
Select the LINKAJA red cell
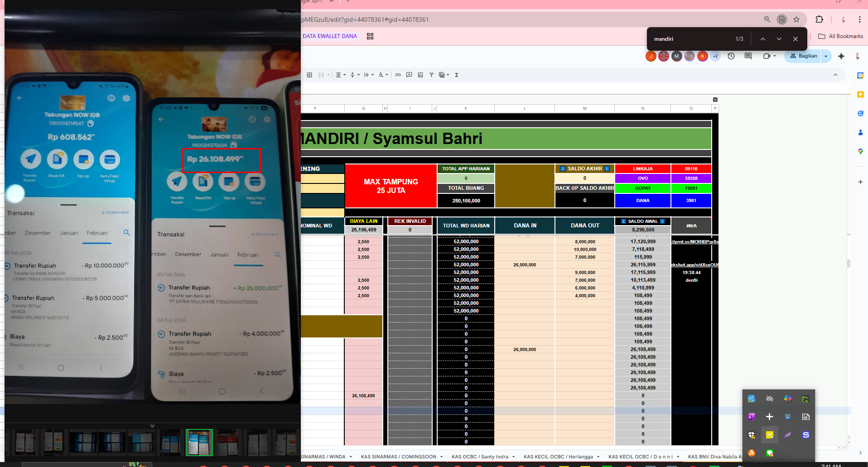click(x=642, y=169)
